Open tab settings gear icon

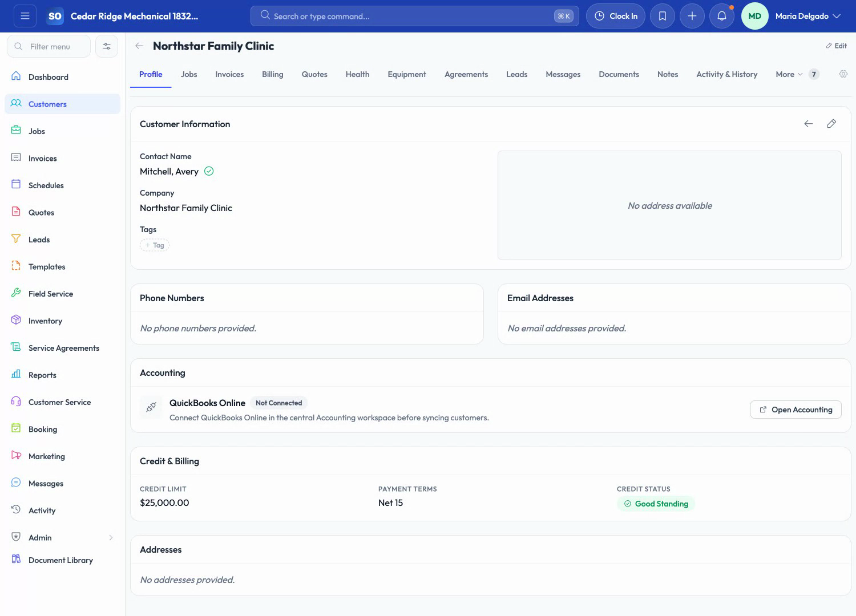(843, 74)
